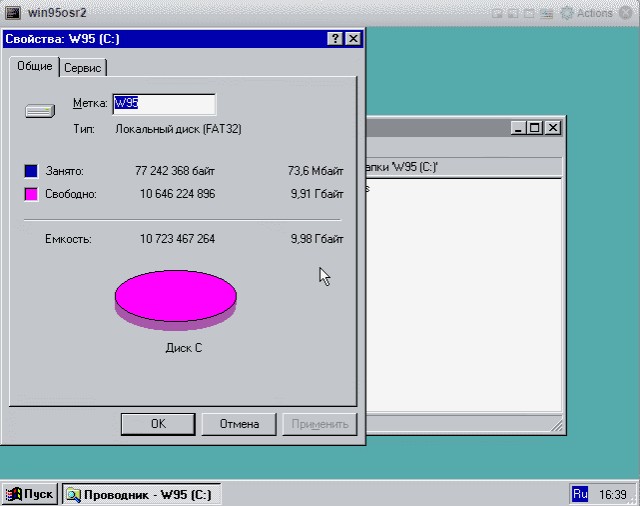640x506 pixels.
Task: Click the 'Занято:' label text
Action: (64, 171)
